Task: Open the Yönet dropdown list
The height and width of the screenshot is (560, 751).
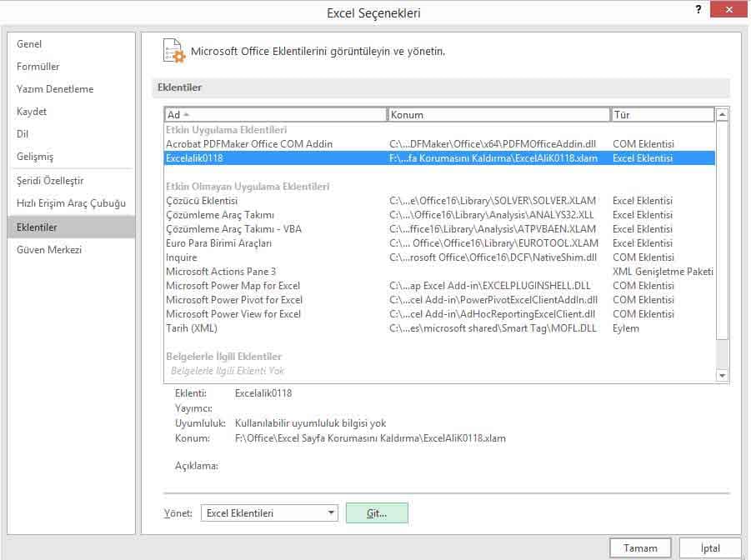Action: (x=331, y=513)
